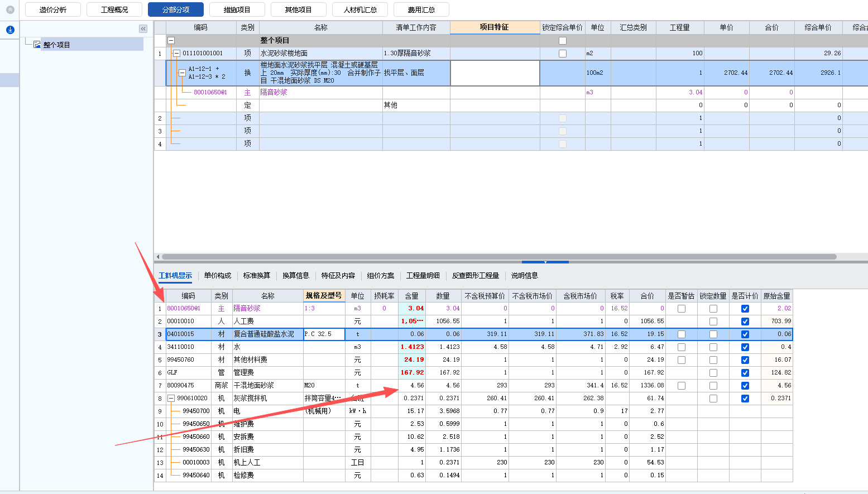The width and height of the screenshot is (868, 494).
Task: Click the blue download icon in left sidebar
Action: click(x=9, y=30)
